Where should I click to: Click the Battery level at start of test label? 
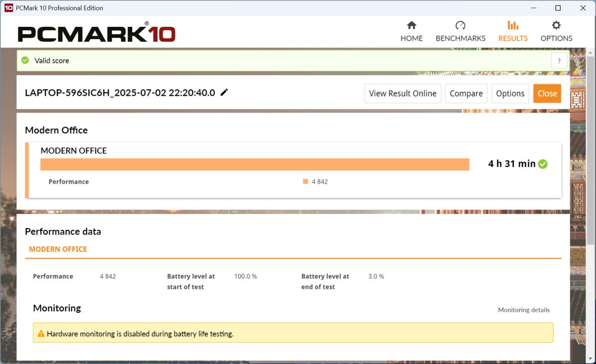point(191,282)
